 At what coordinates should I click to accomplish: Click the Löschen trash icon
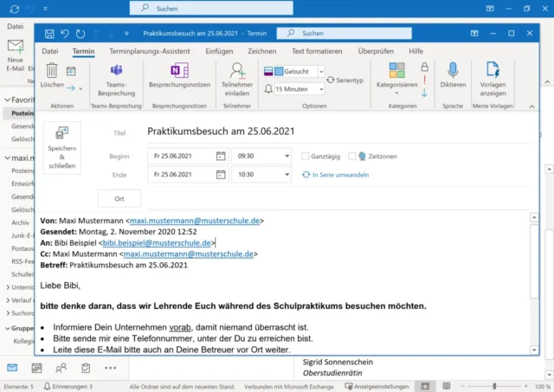pos(52,71)
